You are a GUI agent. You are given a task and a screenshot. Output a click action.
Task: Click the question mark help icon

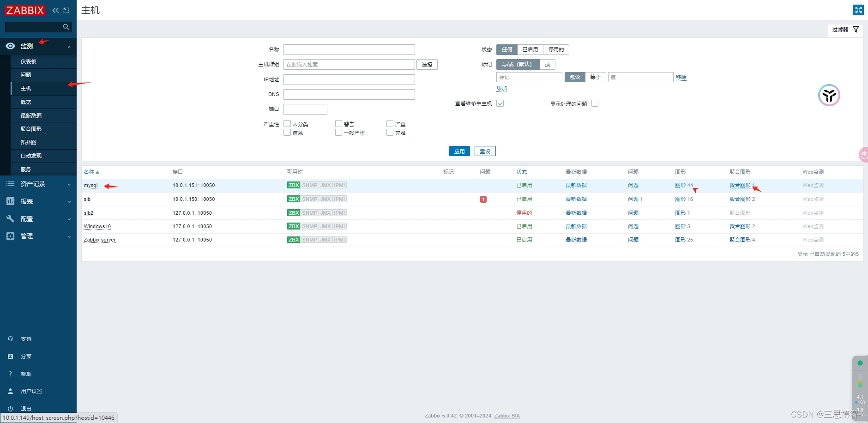[10, 374]
